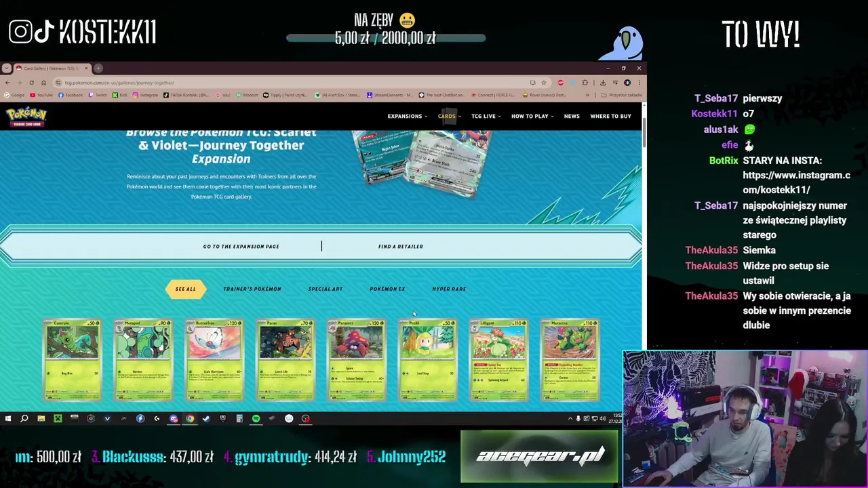Screen dimensions: 868x488
Task: Open the Facebook bookmark
Action: point(71,95)
